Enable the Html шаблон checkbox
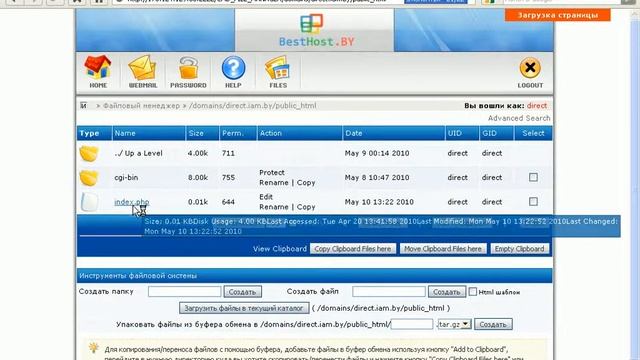 pyautogui.click(x=473, y=292)
